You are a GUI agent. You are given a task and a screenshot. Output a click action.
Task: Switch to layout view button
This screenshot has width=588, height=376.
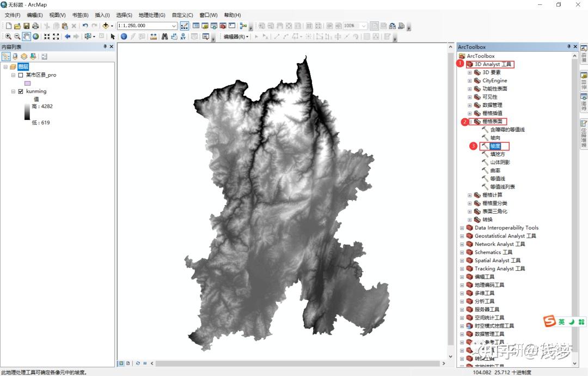coord(128,363)
